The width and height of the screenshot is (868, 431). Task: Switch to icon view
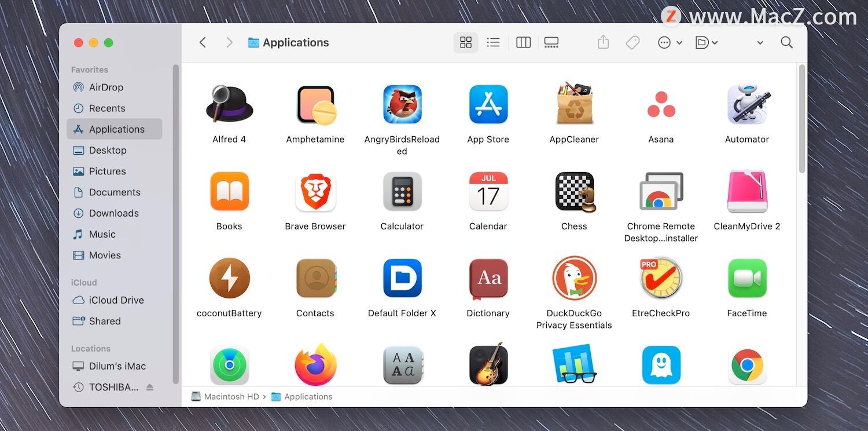pyautogui.click(x=466, y=42)
